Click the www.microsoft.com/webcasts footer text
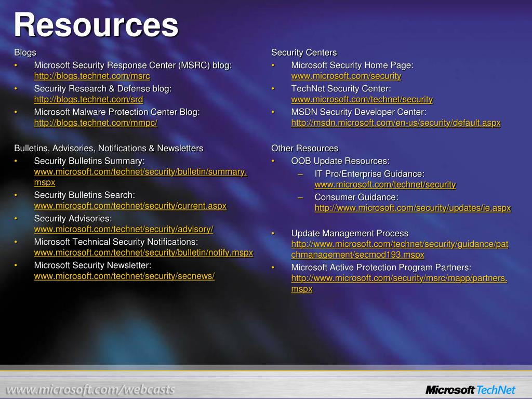532x399 pixels. pyautogui.click(x=90, y=390)
